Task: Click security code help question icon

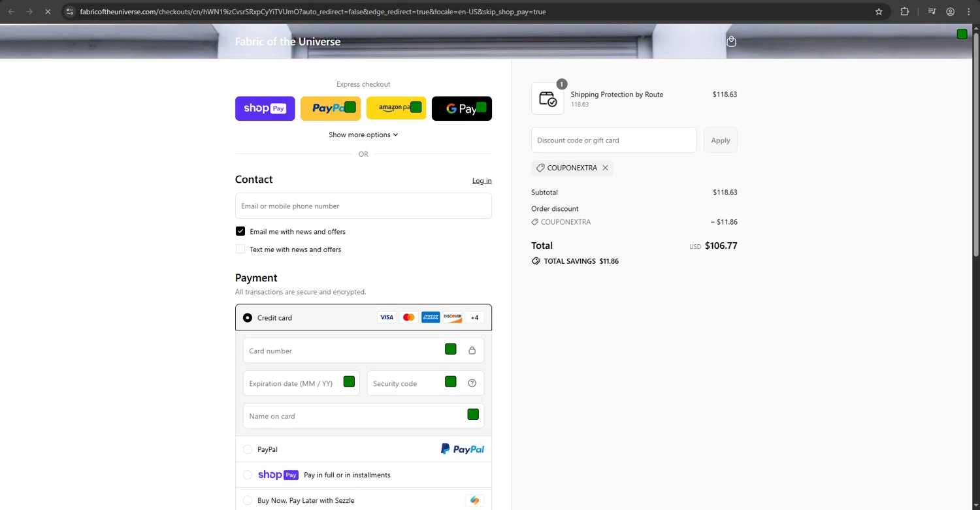Action: (x=472, y=383)
